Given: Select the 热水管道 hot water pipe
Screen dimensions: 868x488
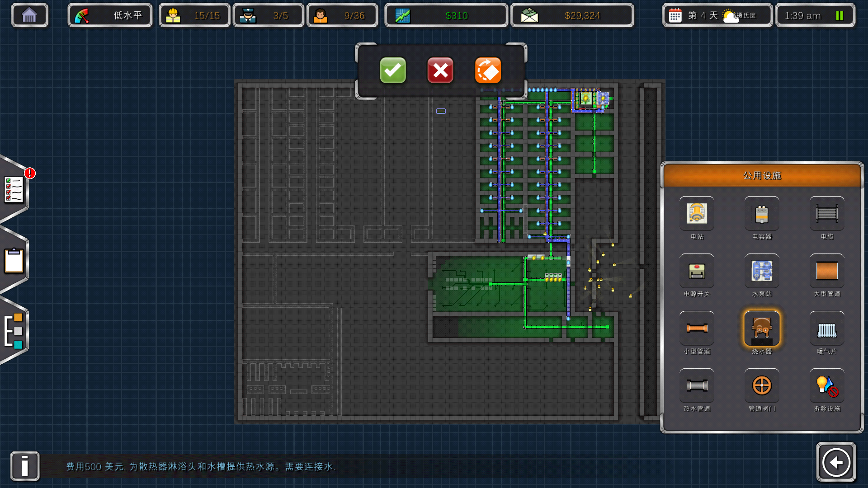Looking at the screenshot, I should tap(697, 385).
